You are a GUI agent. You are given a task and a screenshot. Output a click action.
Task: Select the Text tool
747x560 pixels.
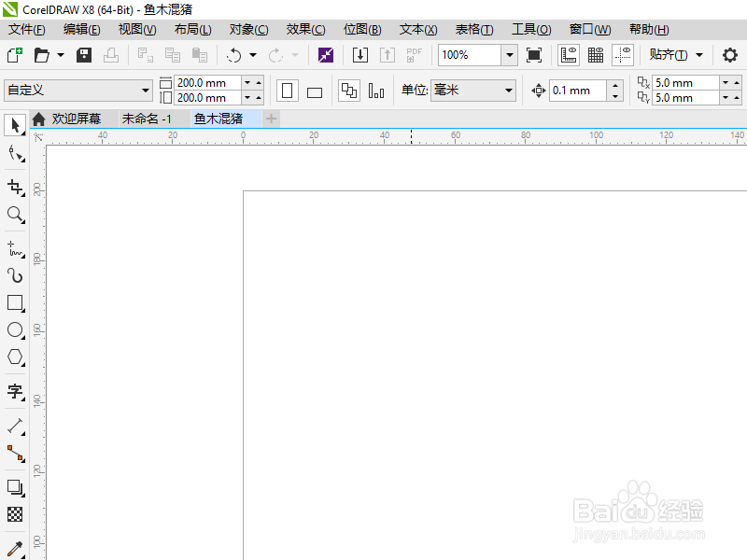pyautogui.click(x=15, y=391)
